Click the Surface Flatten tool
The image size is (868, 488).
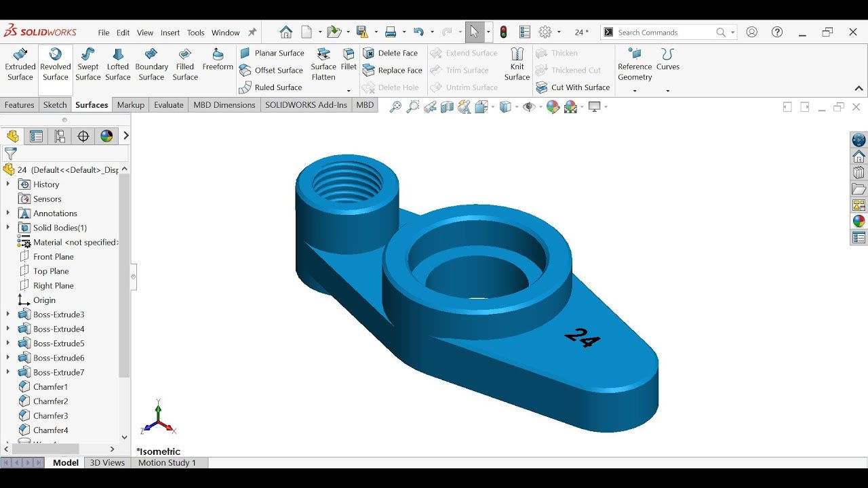point(323,64)
